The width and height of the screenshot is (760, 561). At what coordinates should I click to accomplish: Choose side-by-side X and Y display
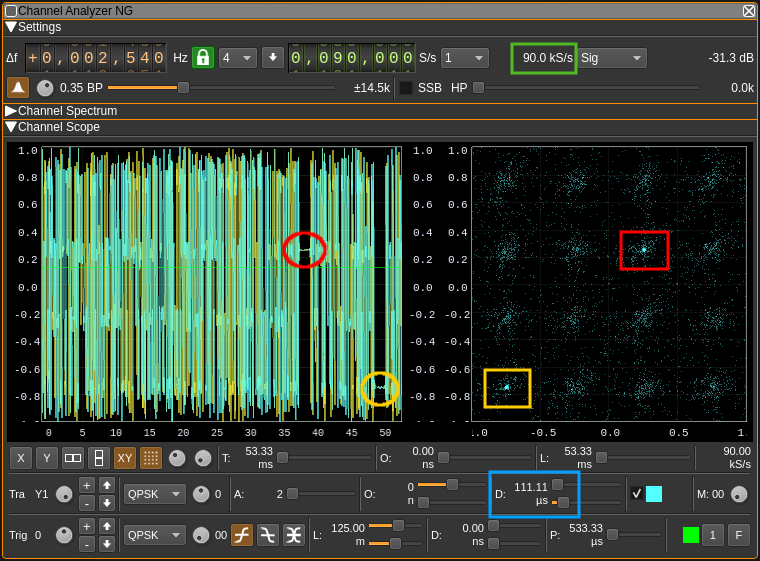(73, 458)
